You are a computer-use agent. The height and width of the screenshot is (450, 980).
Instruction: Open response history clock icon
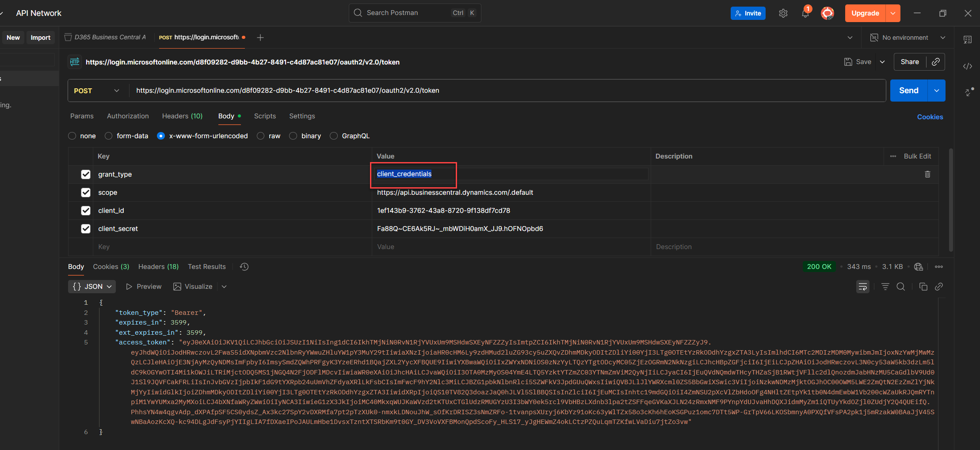tap(244, 267)
